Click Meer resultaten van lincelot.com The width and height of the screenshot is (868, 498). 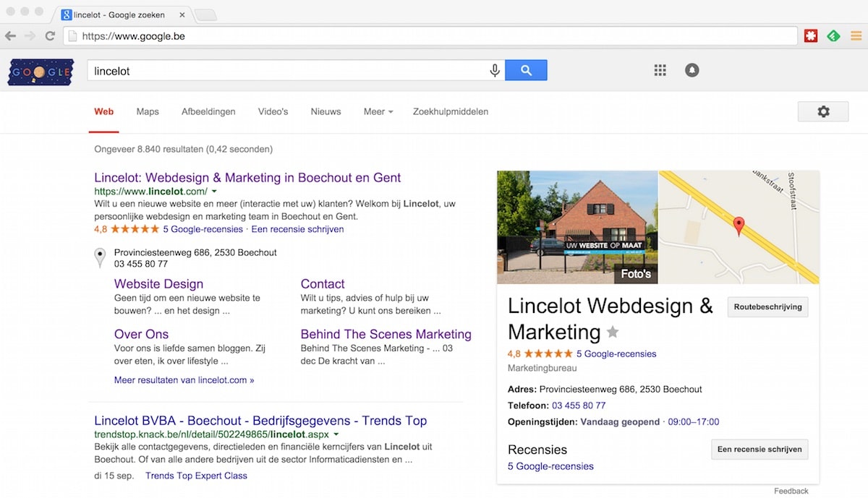184,379
